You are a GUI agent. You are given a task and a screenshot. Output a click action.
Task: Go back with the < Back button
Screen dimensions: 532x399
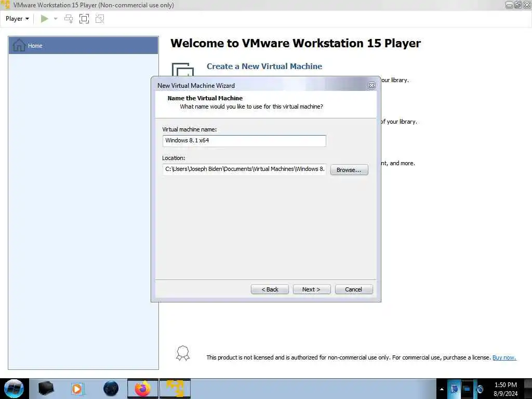[x=270, y=289]
